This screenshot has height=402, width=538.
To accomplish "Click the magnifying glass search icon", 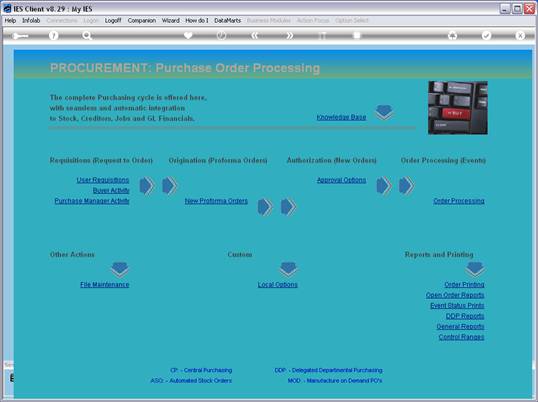I will click(87, 35).
